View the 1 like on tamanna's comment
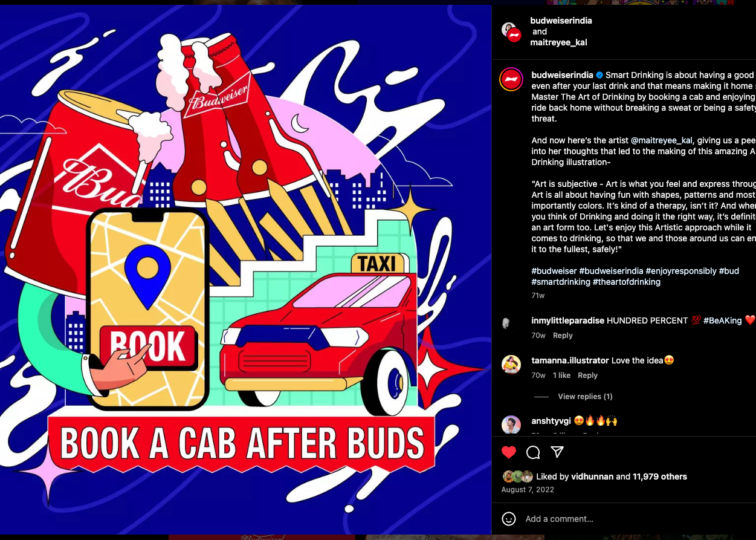756x540 pixels. pos(561,376)
